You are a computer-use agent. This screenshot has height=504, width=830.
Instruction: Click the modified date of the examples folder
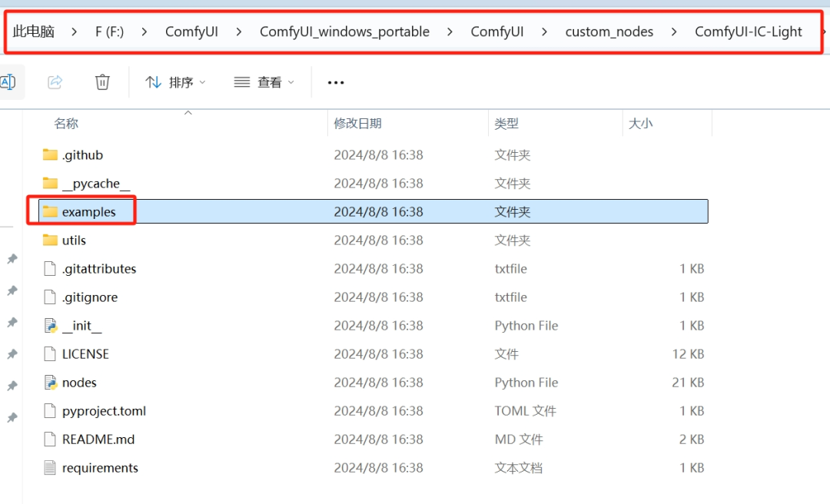click(x=378, y=212)
